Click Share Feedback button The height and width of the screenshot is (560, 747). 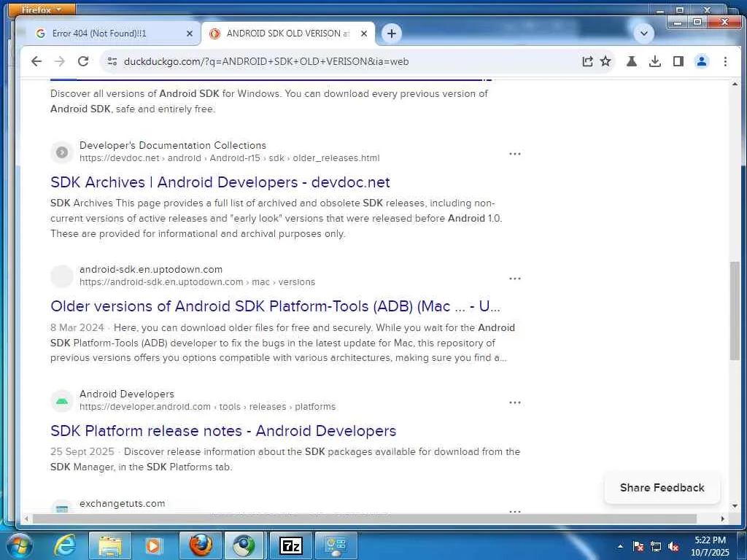click(662, 488)
